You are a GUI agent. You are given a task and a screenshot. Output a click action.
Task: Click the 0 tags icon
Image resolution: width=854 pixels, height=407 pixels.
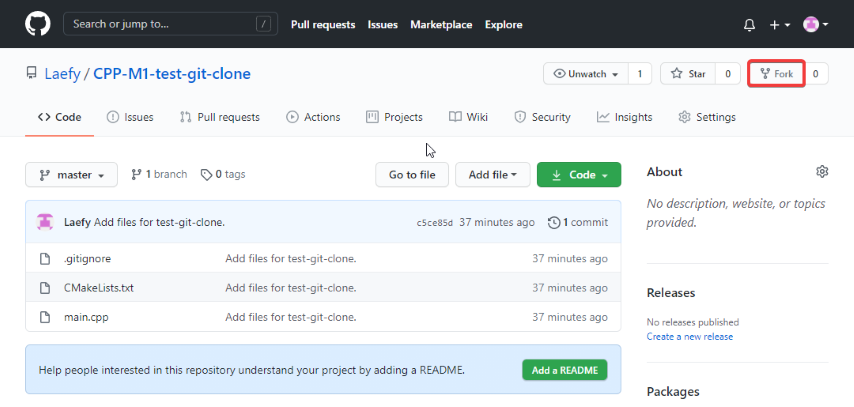(206, 175)
